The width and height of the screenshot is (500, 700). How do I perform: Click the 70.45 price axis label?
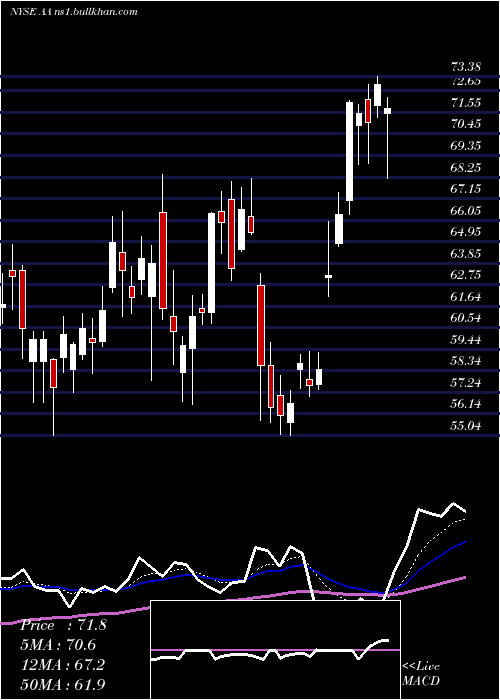pyautogui.click(x=466, y=124)
